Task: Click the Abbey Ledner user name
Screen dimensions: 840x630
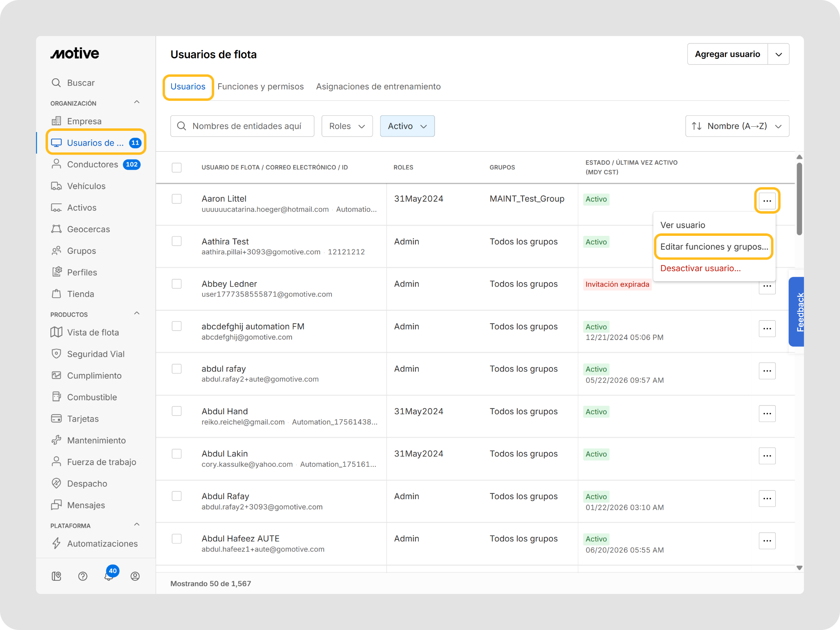Action: [229, 284]
